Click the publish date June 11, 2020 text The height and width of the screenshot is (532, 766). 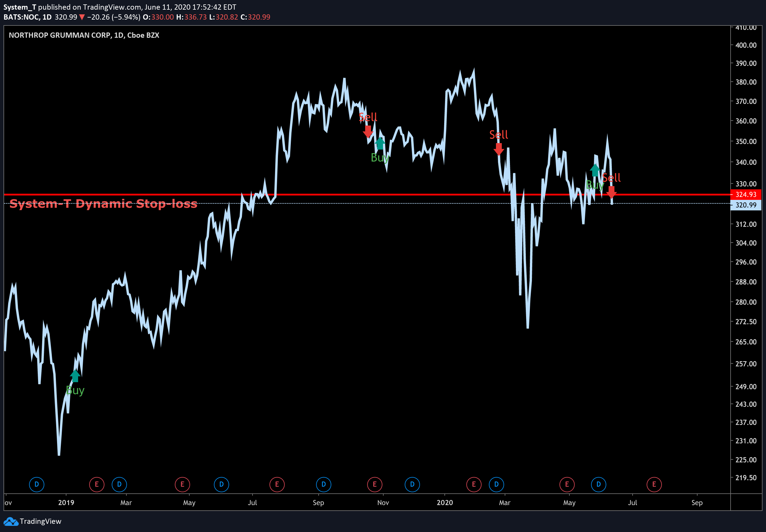pyautogui.click(x=167, y=7)
